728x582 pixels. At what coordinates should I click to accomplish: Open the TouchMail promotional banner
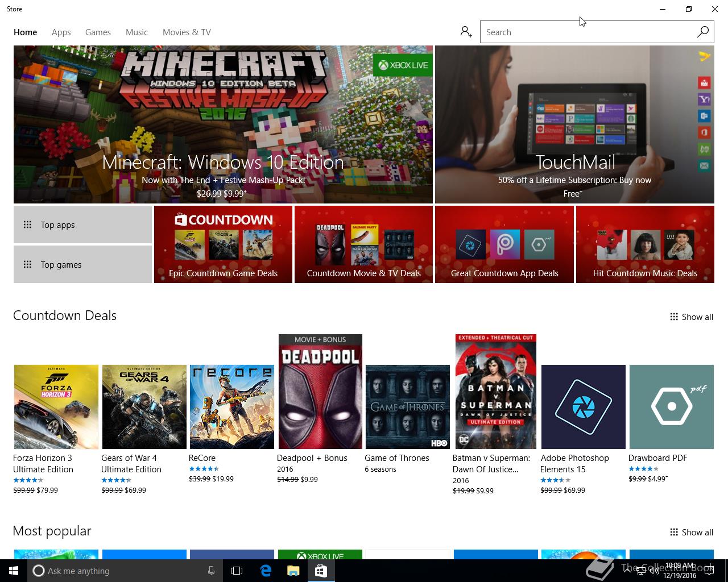574,124
